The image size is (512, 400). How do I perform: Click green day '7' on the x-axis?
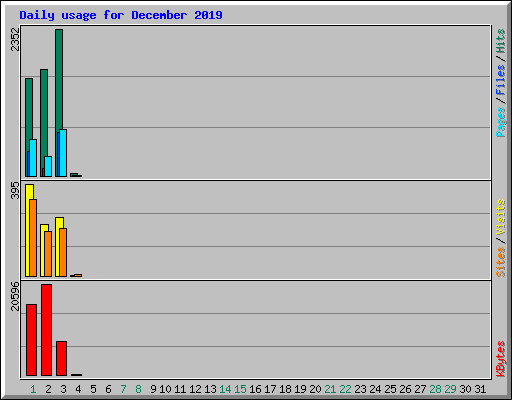[x=123, y=389]
